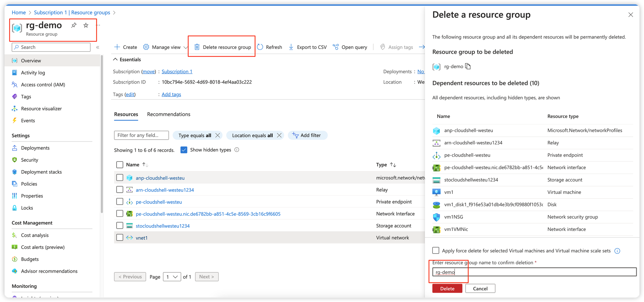Click the Resource visualizer sidebar icon
Image resolution: width=644 pixels, height=302 pixels.
(x=14, y=109)
